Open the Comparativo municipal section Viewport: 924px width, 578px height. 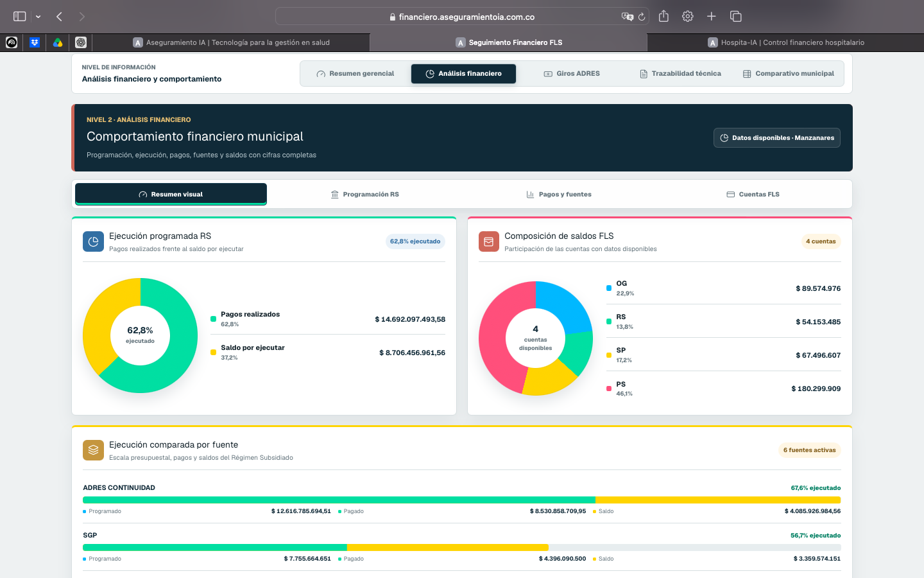coord(789,74)
